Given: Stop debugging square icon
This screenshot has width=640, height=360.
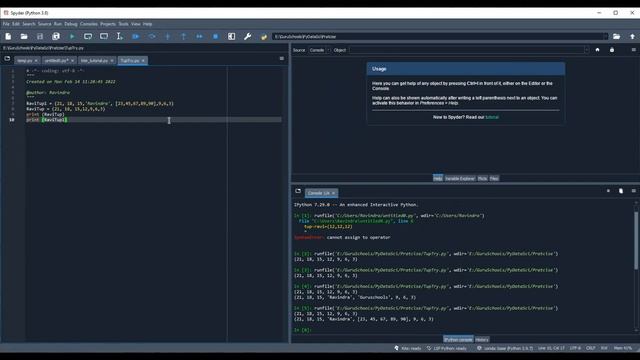Looking at the screenshot, I should pyautogui.click(x=216, y=36).
